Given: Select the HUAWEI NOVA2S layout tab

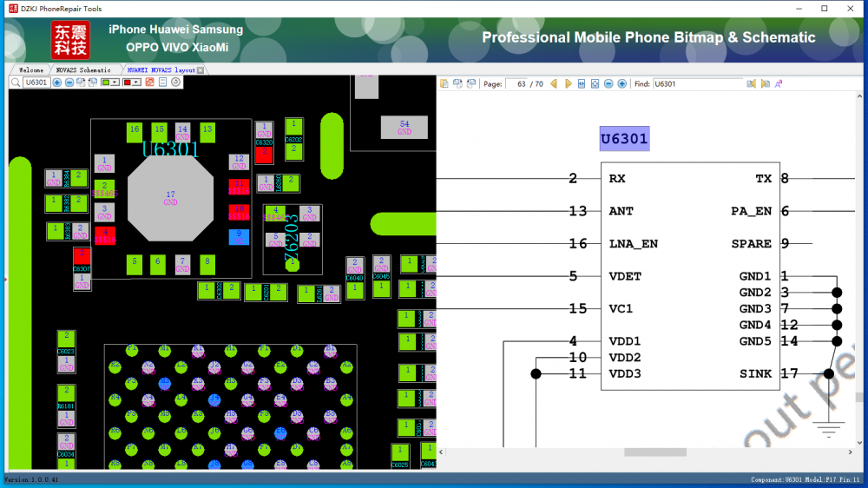Looking at the screenshot, I should click(x=161, y=69).
